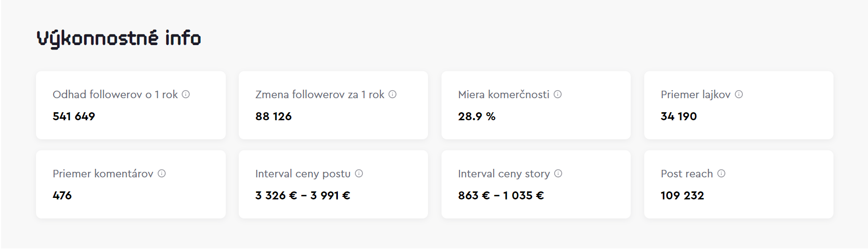Show info tooltip for Interval ceny story
The height and width of the screenshot is (251, 868).
tap(558, 173)
